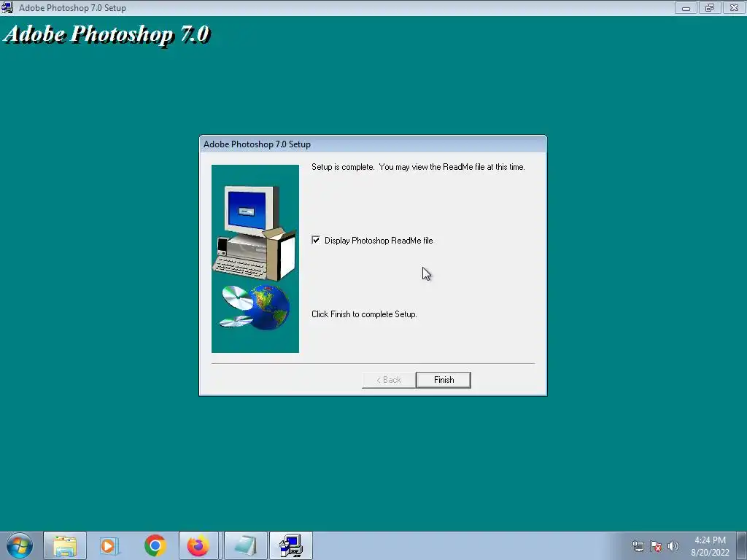Viewport: 747px width, 560px height.
Task: Click the Finish button
Action: tap(443, 380)
